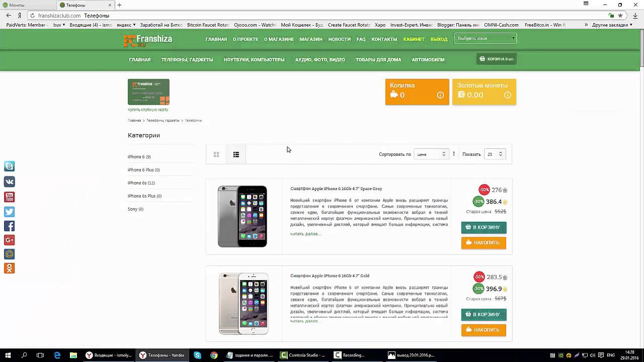Screen dimensions: 644x362
Task: Open МАГАЗИН menu item
Action: (311, 39)
